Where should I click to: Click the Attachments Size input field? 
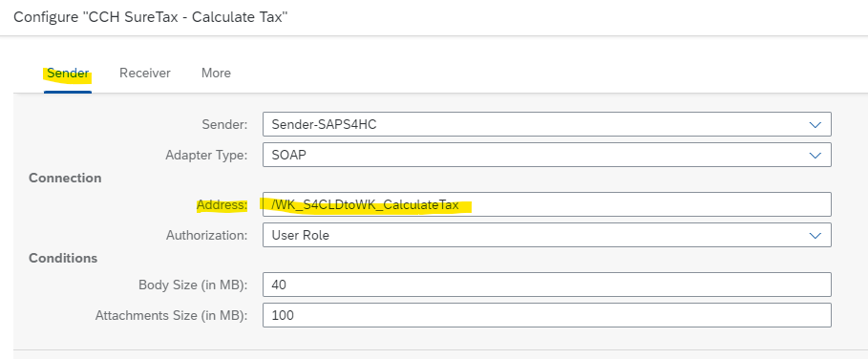pyautogui.click(x=547, y=315)
